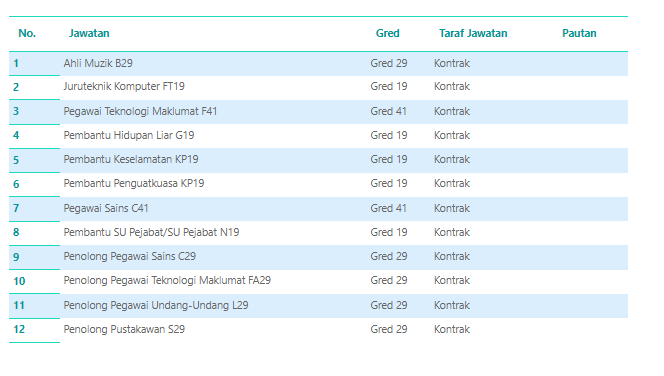Click row number 12 cell

pos(34,330)
